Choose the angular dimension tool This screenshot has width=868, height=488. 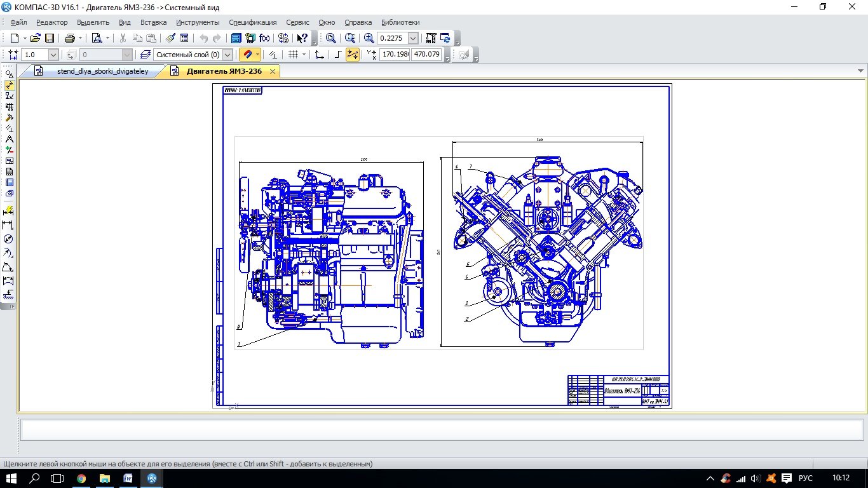tap(8, 266)
